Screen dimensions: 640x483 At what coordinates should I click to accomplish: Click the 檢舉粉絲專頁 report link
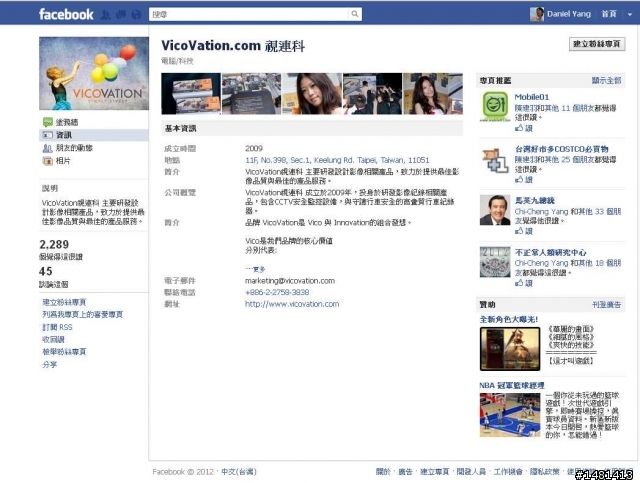(x=64, y=352)
